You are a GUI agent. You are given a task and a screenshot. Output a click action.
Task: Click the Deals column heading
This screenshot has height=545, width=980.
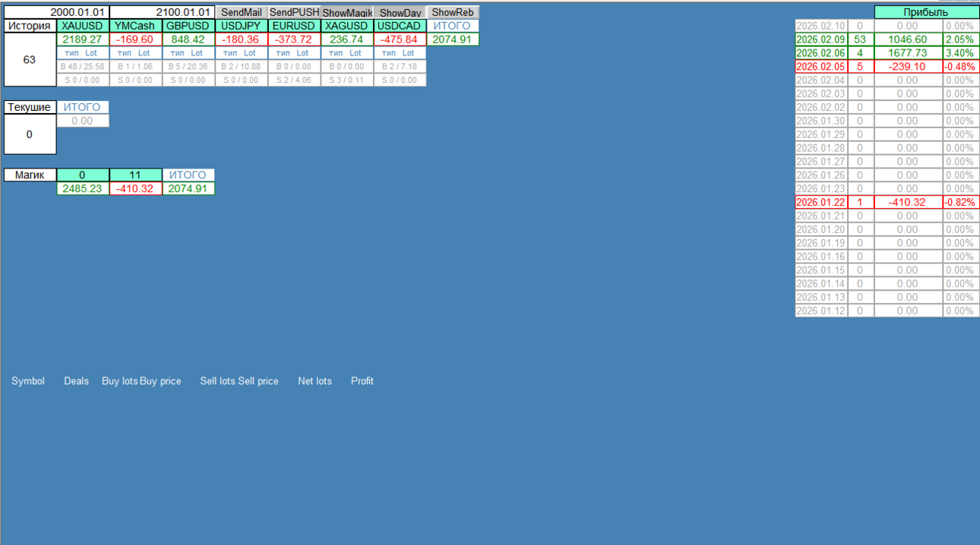pos(76,381)
